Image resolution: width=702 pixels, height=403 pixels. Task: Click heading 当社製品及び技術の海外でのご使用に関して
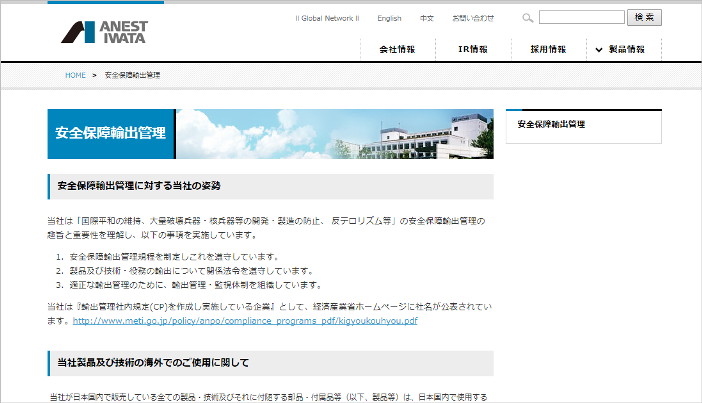[153, 363]
